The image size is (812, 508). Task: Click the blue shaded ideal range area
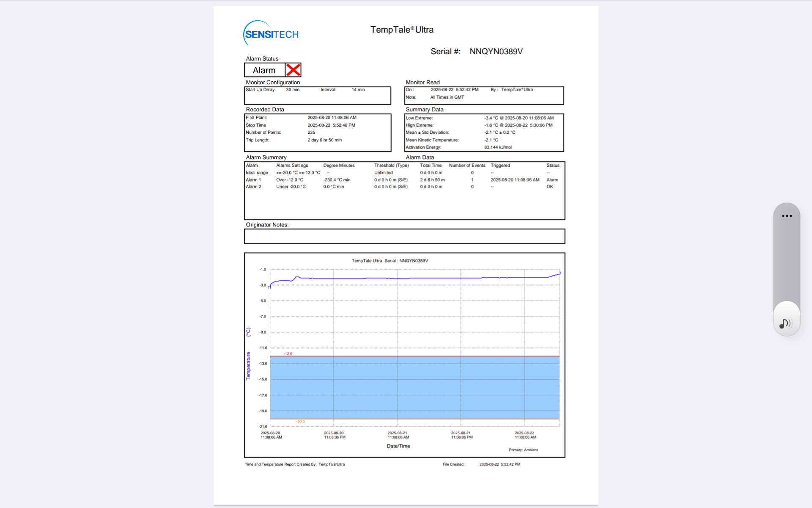414,387
